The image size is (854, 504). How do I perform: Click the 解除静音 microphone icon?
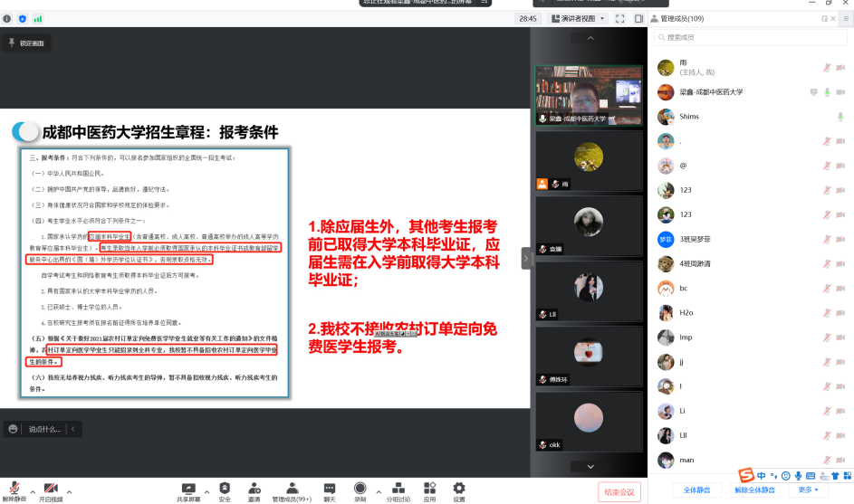[14, 489]
